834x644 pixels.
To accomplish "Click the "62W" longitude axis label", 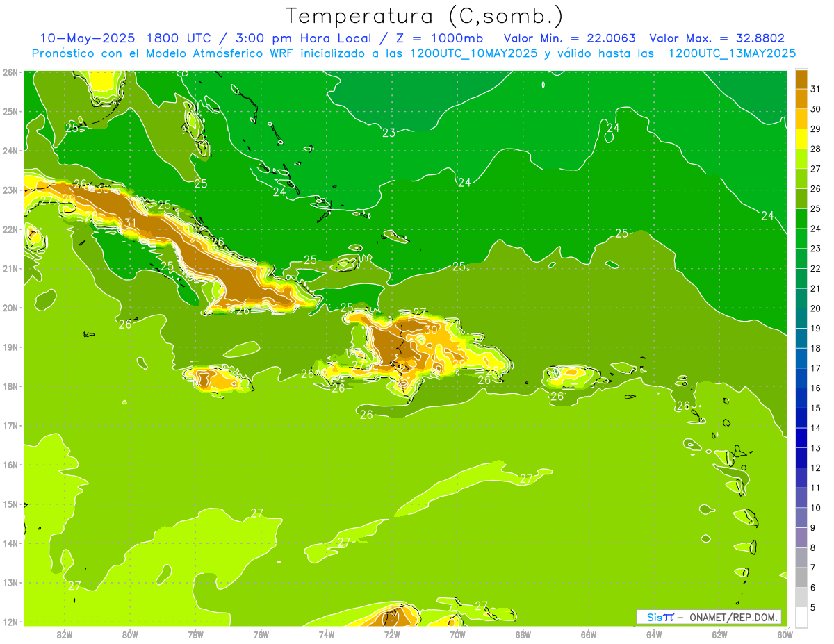I will [720, 634].
